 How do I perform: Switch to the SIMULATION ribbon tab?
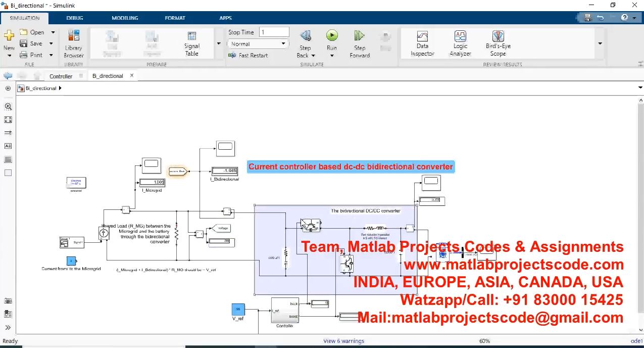(x=24, y=18)
